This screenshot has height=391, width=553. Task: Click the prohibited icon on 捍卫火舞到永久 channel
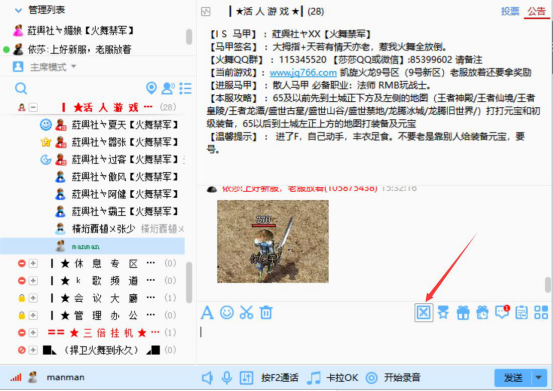pos(22,350)
